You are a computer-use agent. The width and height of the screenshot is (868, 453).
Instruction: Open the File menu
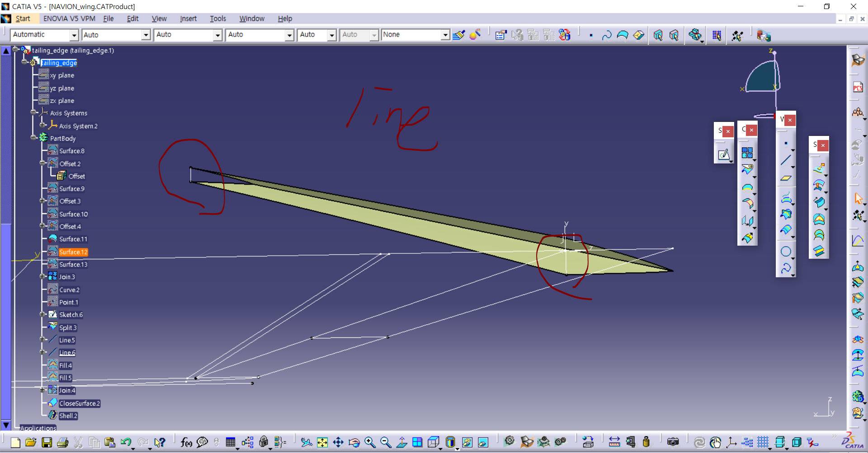[108, 19]
